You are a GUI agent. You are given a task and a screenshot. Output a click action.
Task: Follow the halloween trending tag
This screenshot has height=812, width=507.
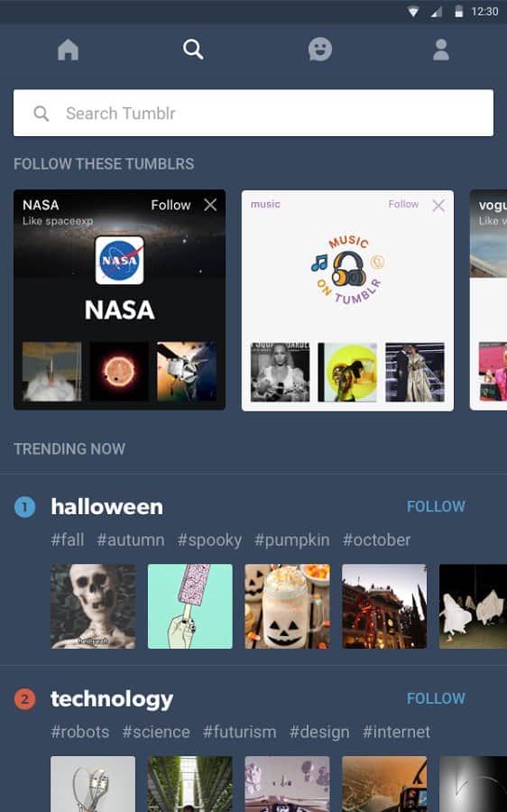pyautogui.click(x=436, y=506)
